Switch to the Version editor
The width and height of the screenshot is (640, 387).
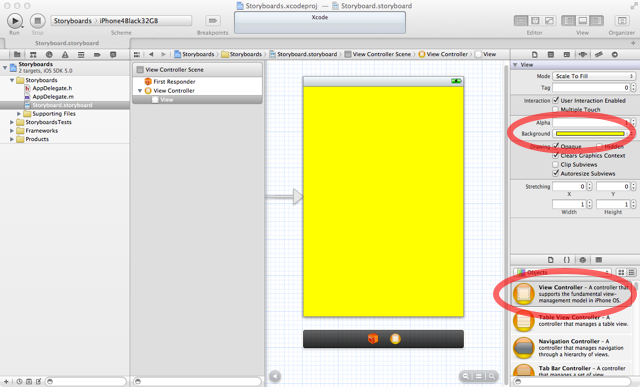[x=549, y=20]
